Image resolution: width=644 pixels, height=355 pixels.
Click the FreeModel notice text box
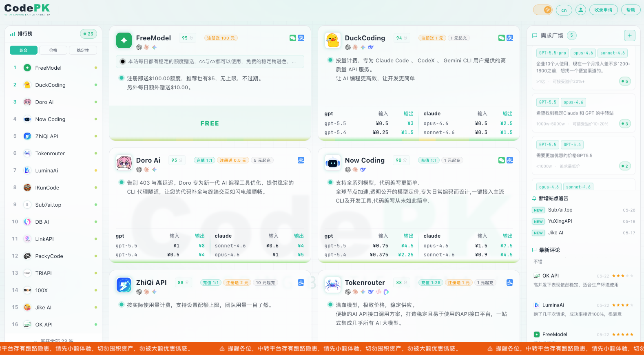click(210, 62)
